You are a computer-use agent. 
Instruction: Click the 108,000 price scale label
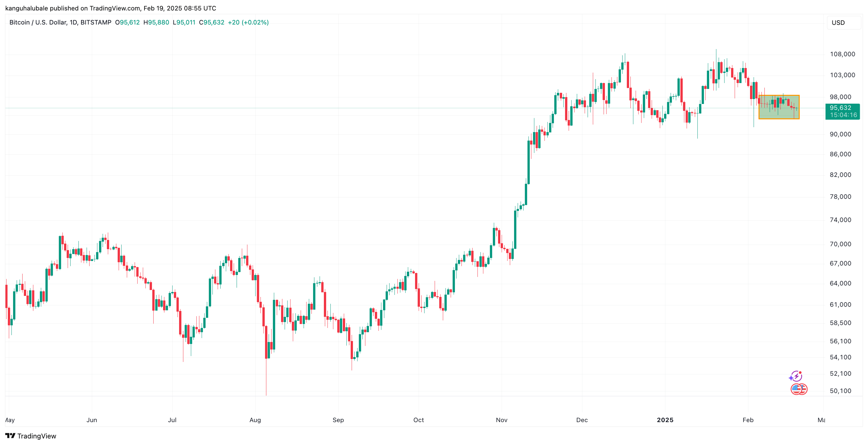[842, 54]
